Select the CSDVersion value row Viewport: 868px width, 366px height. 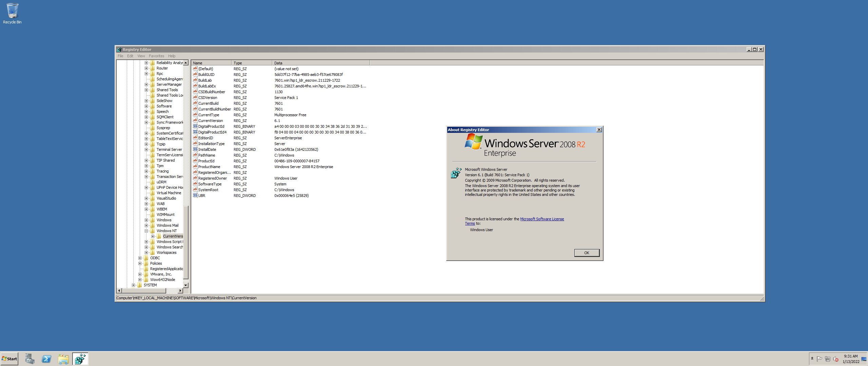pyautogui.click(x=280, y=98)
